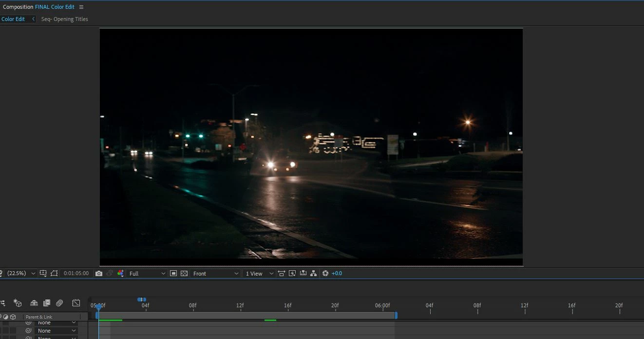Open the RGB channel and color management icon
Image resolution: width=644 pixels, height=339 pixels.
[120, 274]
